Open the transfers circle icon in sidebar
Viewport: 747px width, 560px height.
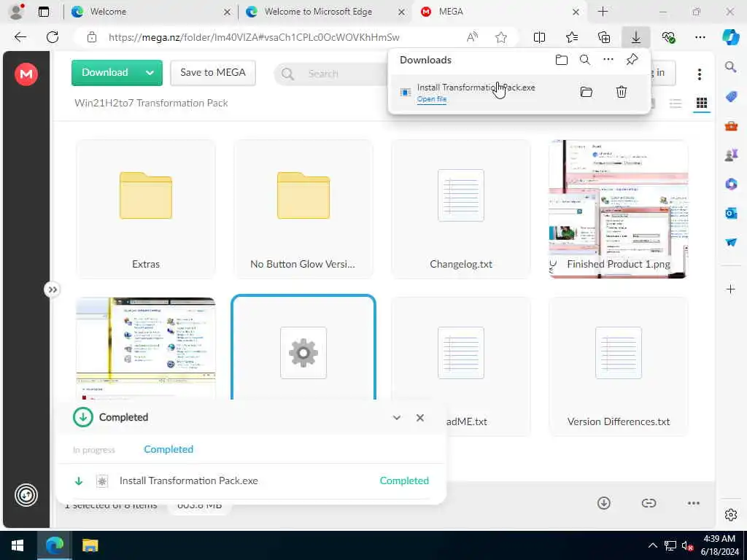click(x=26, y=495)
